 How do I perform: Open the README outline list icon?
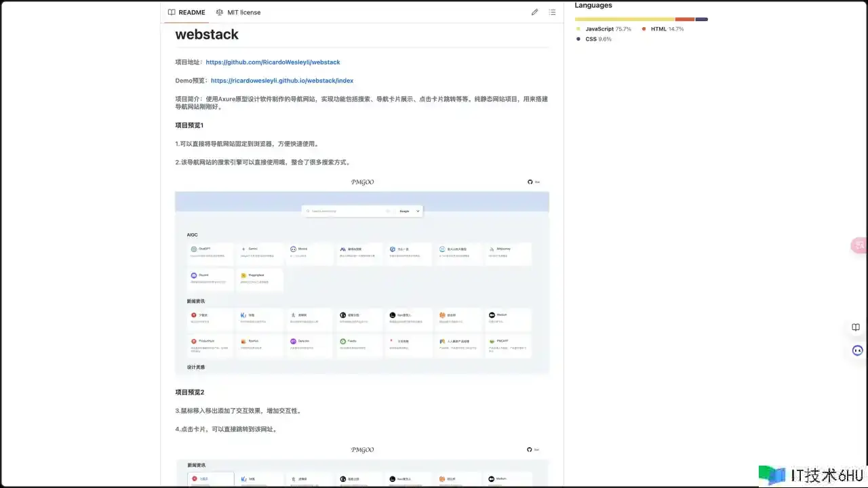[552, 12]
